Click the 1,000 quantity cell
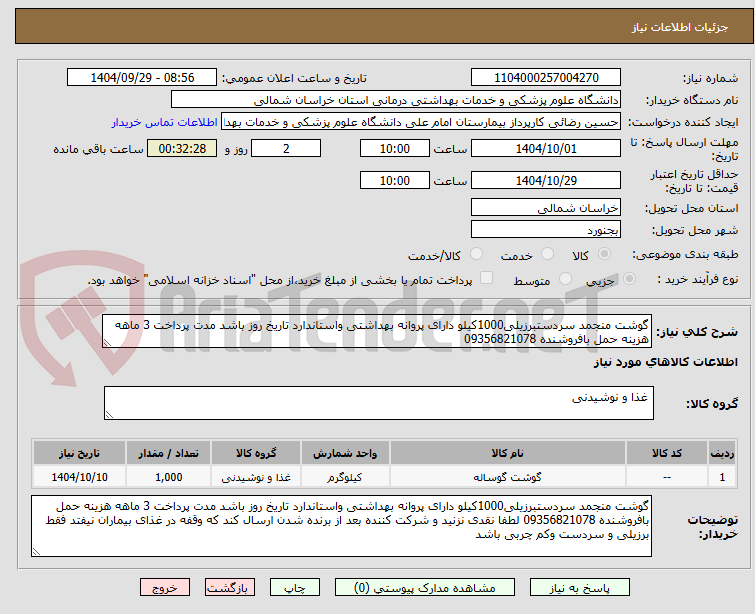Viewport: 755px width, 614px height. [x=169, y=477]
